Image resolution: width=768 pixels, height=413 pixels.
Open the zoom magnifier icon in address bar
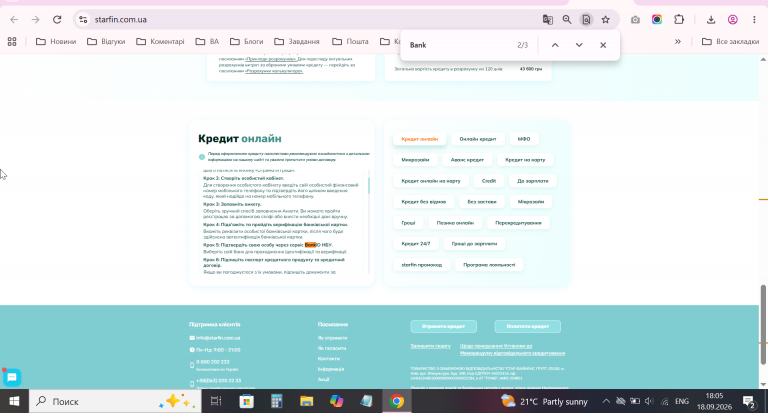[x=567, y=20]
